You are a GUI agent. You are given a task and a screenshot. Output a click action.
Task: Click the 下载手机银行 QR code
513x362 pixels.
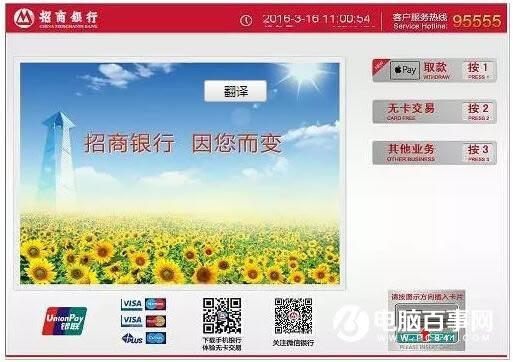[222, 316]
